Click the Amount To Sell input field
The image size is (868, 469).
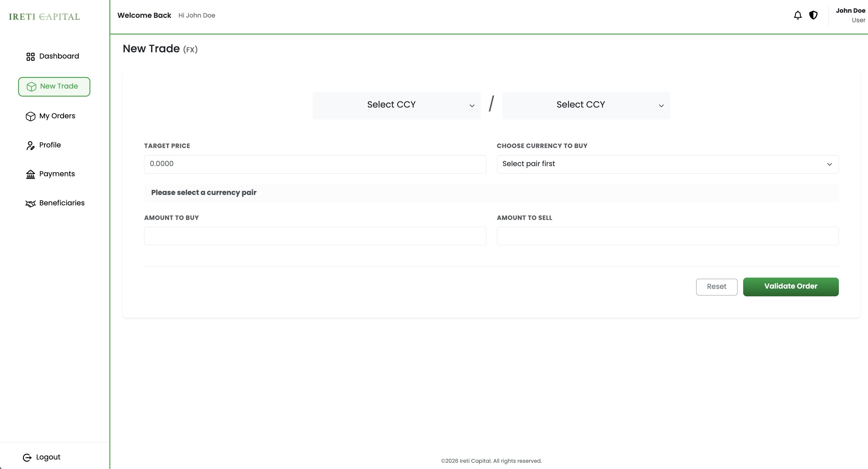(668, 236)
